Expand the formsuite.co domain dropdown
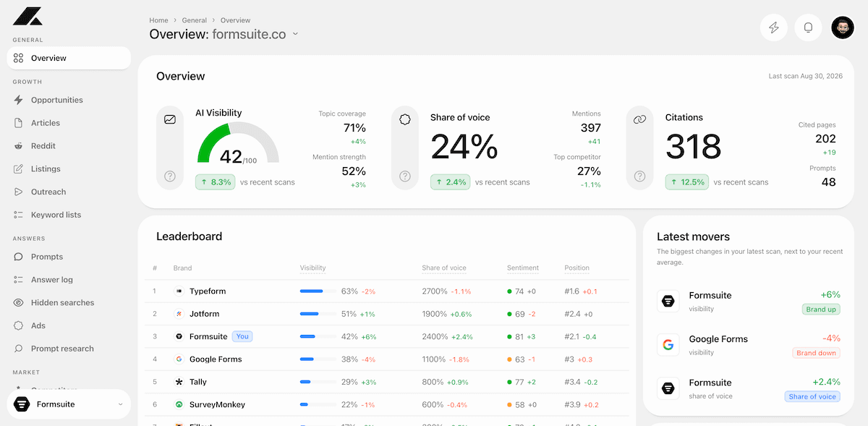 click(295, 34)
